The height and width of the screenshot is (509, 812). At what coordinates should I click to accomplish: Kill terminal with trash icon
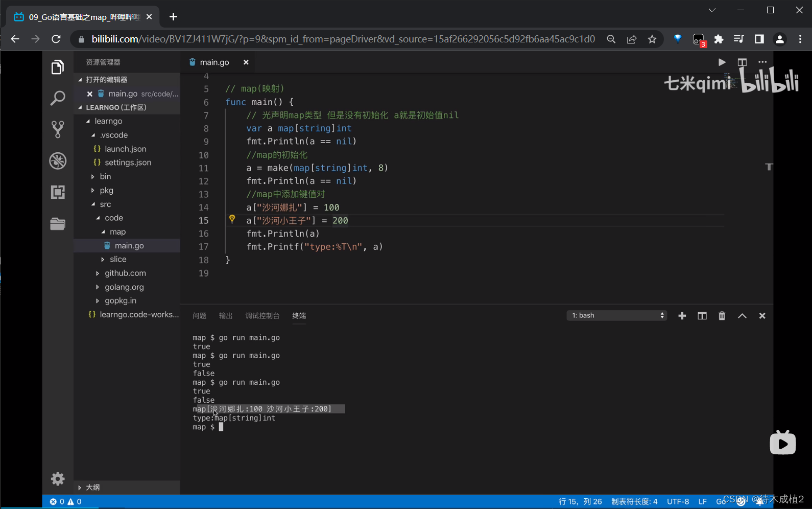click(722, 316)
